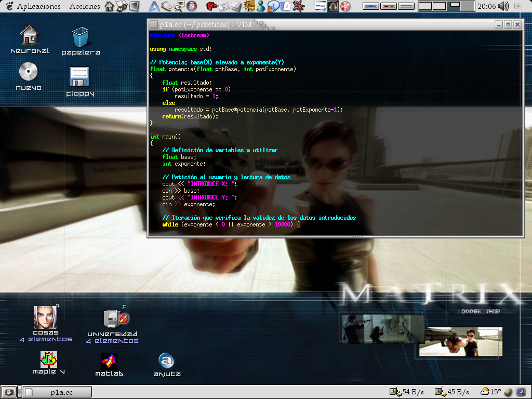Click the small tray icon right of volume

tap(518, 6)
